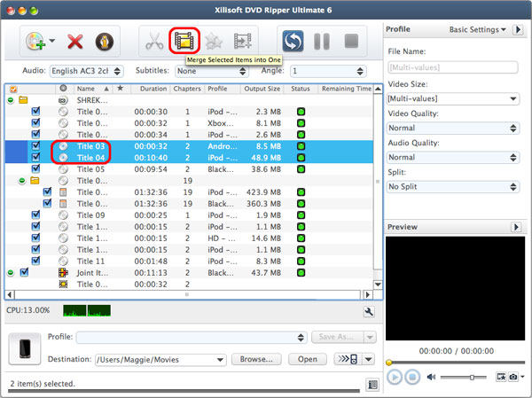Image resolution: width=532 pixels, height=398 pixels.
Task: Open the Subtitles None dropdown
Action: tap(212, 71)
